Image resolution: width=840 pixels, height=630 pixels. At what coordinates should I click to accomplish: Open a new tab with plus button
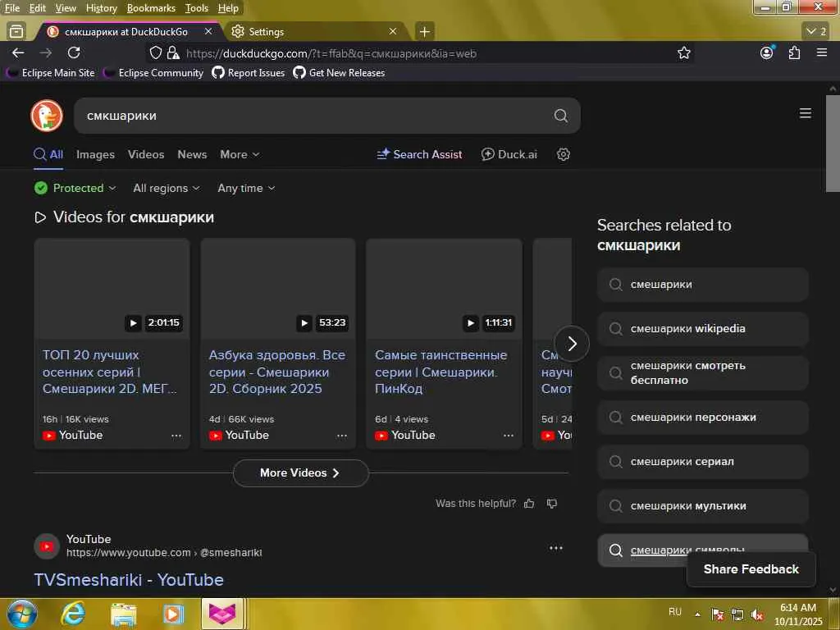point(424,32)
